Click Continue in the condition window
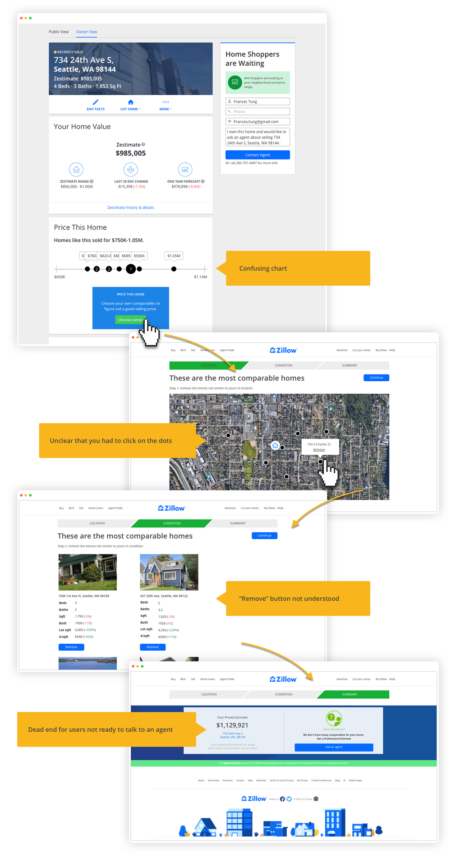The height and width of the screenshot is (868, 451). [264, 536]
